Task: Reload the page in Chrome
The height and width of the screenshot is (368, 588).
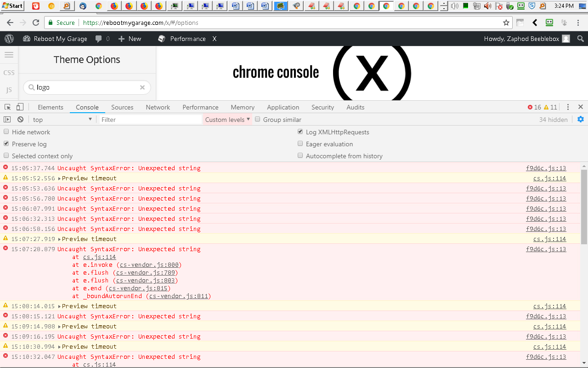Action: coord(36,23)
